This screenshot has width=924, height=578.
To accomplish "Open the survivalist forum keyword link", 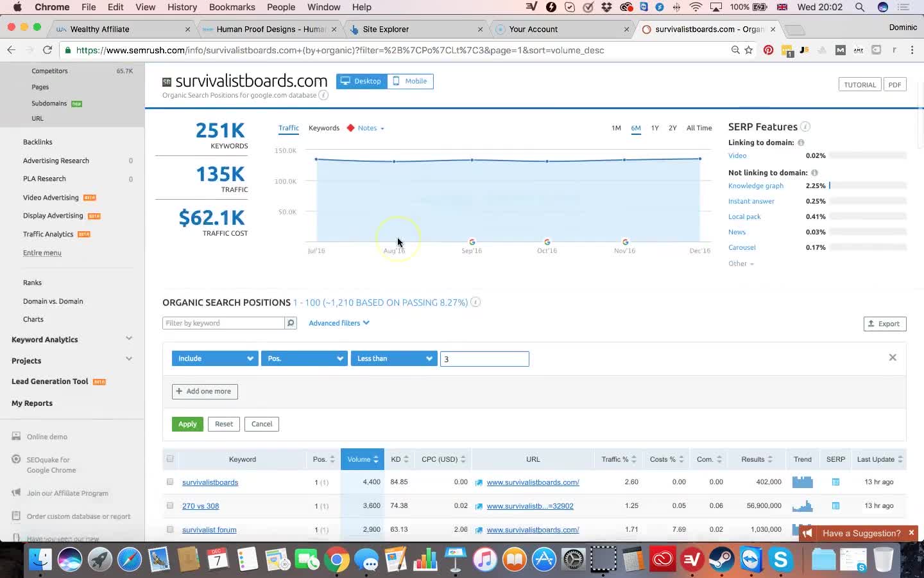I will pyautogui.click(x=209, y=530).
